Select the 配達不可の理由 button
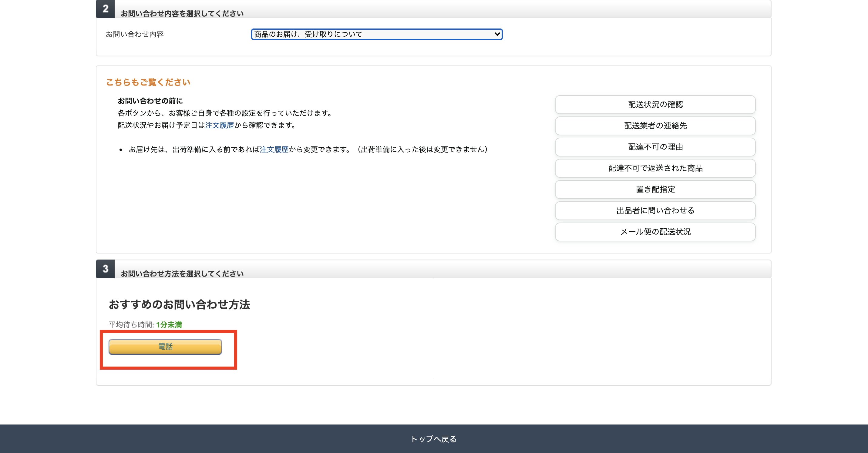This screenshot has height=453, width=868. [x=655, y=147]
